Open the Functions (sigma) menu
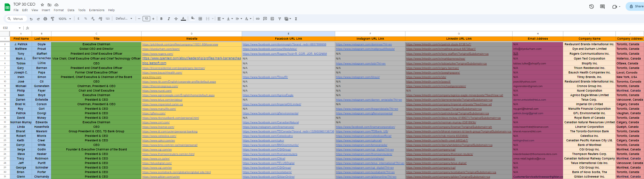Image resolution: width=644 pixels, height=179 pixels. pos(296,19)
